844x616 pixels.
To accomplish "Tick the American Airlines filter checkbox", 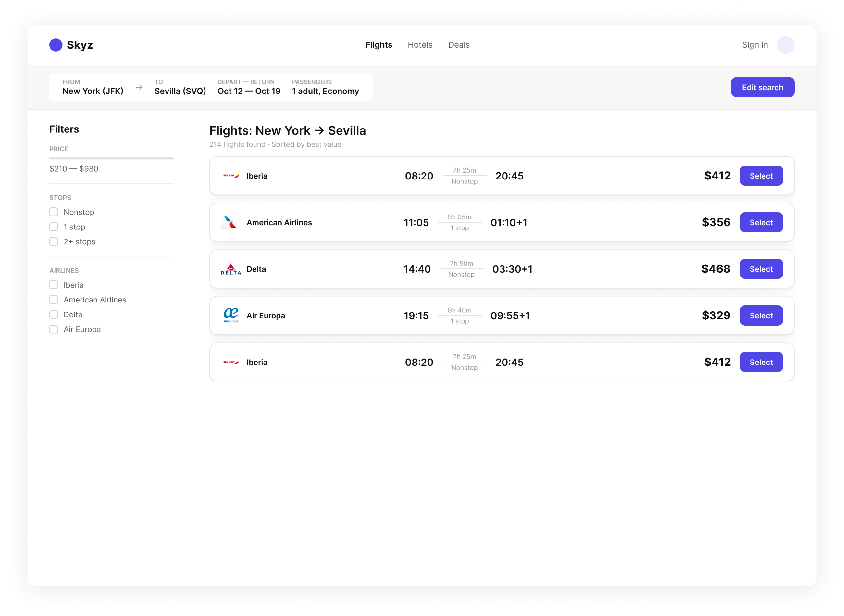I will click(54, 300).
